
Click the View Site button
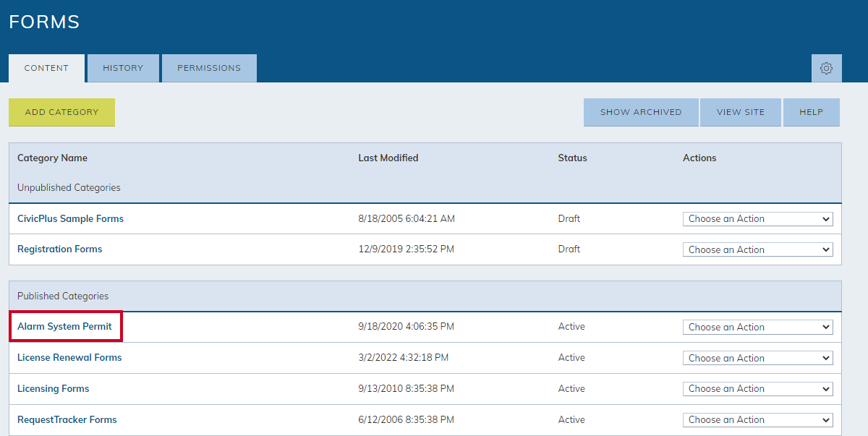pos(741,112)
